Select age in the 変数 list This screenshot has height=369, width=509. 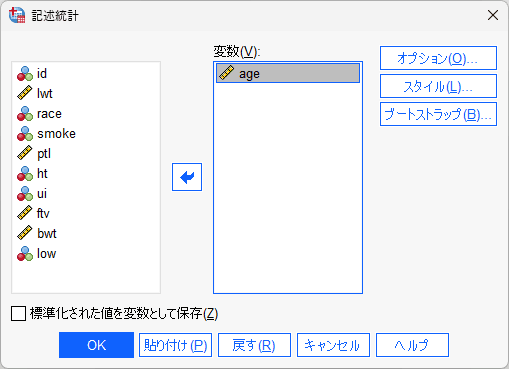288,73
